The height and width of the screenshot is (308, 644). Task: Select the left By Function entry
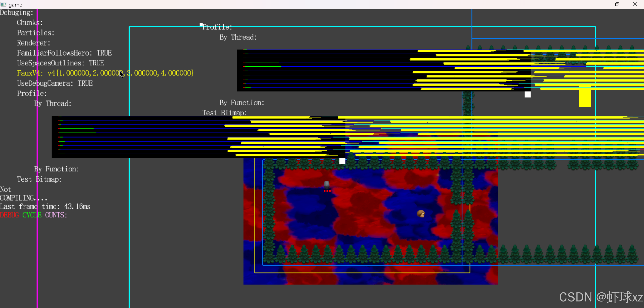coord(56,169)
